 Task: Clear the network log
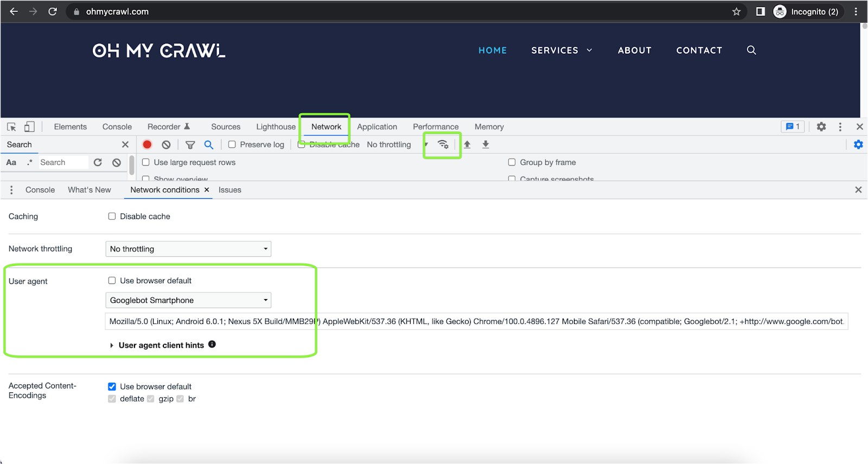pyautogui.click(x=167, y=144)
